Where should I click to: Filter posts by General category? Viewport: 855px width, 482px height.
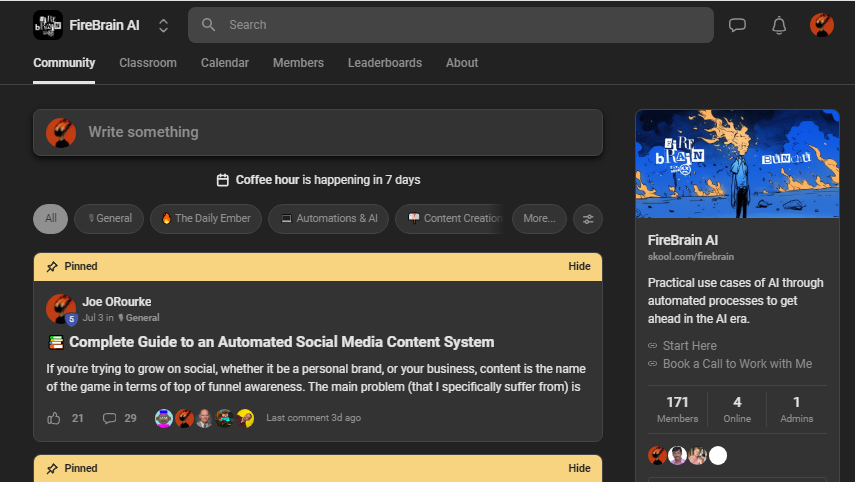109,219
